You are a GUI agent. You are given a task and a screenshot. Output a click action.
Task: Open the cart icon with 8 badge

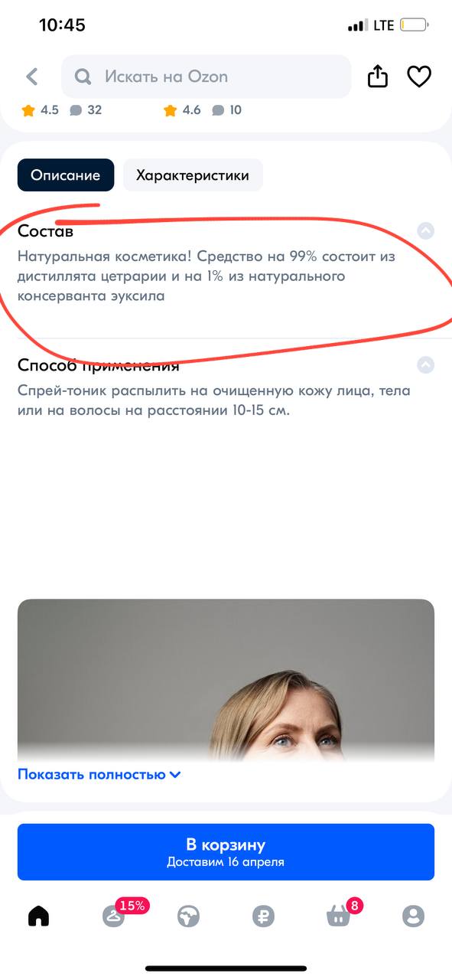click(x=338, y=916)
